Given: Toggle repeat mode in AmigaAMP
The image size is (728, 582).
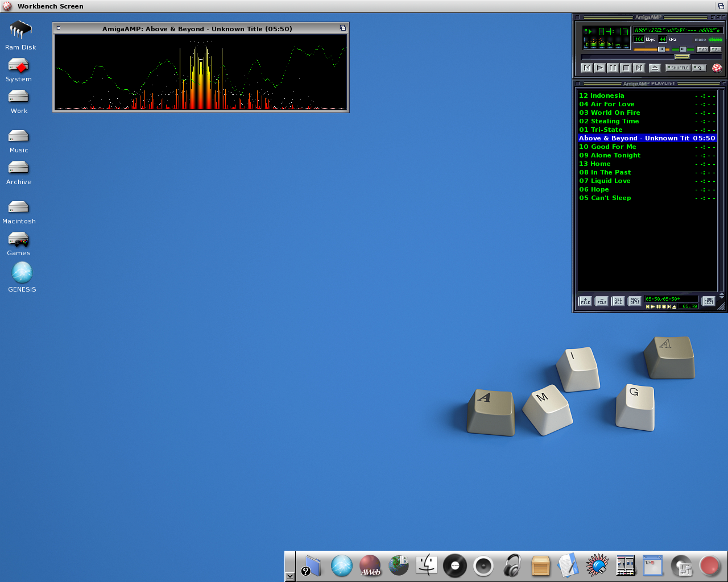Looking at the screenshot, I should point(699,68).
